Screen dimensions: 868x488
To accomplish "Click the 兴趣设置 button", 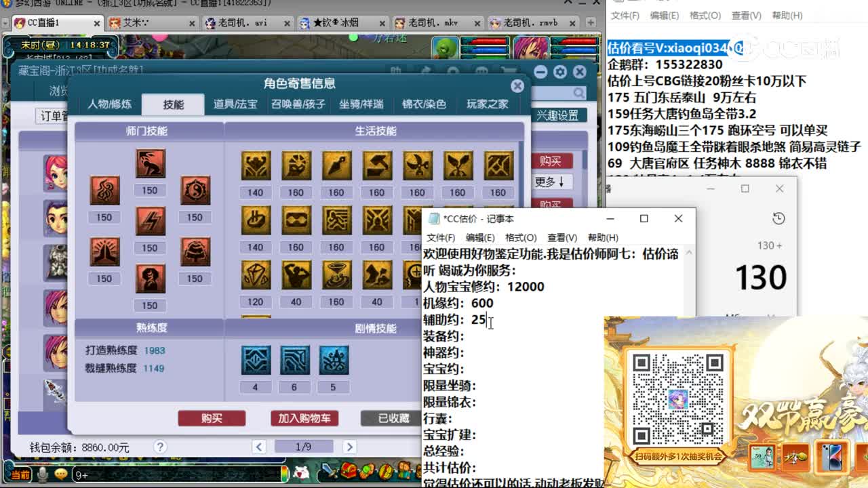I will (x=557, y=115).
